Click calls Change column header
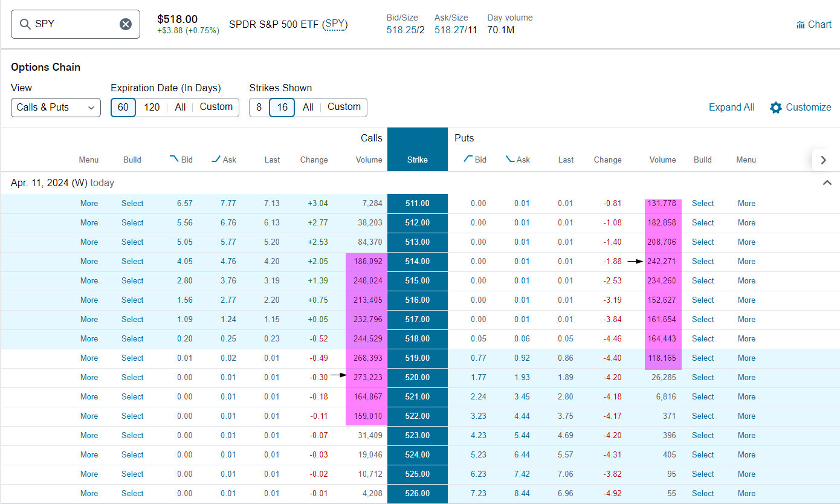Viewport: 840px width, 504px height. [x=314, y=160]
